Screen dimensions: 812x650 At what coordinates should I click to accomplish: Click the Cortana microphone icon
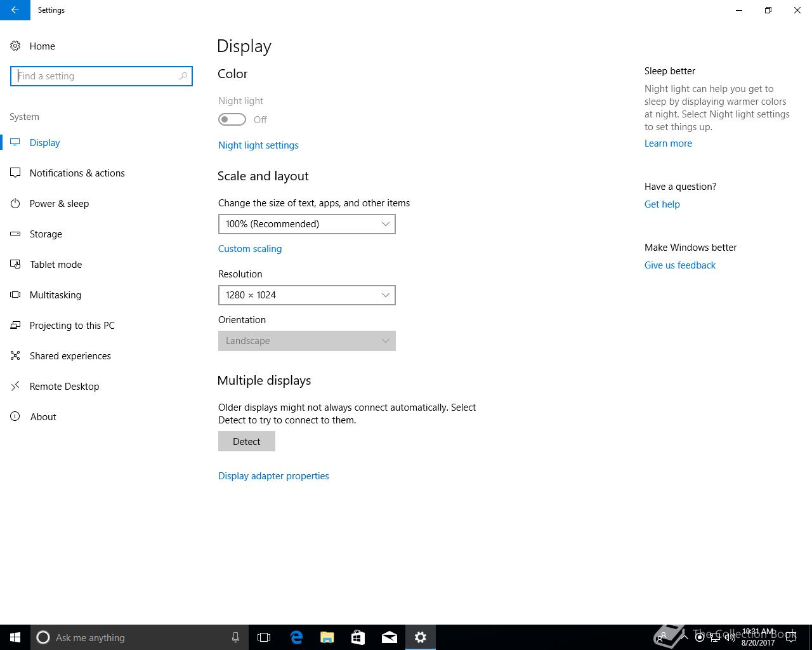click(x=235, y=637)
